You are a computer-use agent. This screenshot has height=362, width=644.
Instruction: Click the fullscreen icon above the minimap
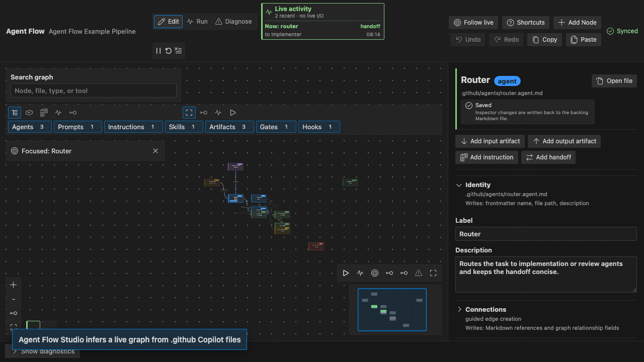(x=433, y=273)
